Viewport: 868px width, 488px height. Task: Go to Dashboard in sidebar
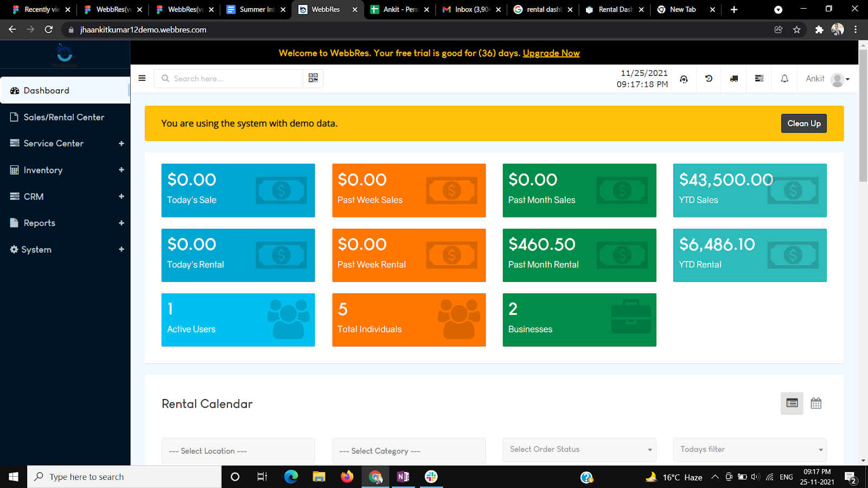pos(65,91)
